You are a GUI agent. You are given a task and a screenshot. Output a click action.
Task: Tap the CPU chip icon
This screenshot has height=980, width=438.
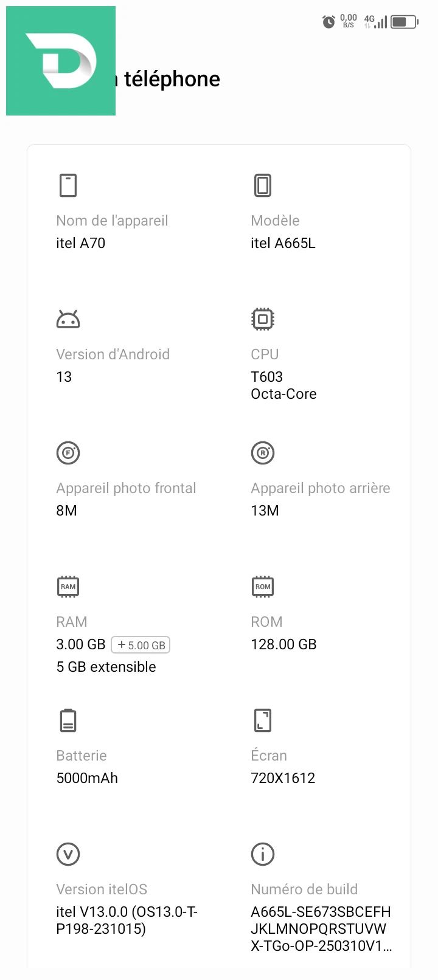(263, 319)
